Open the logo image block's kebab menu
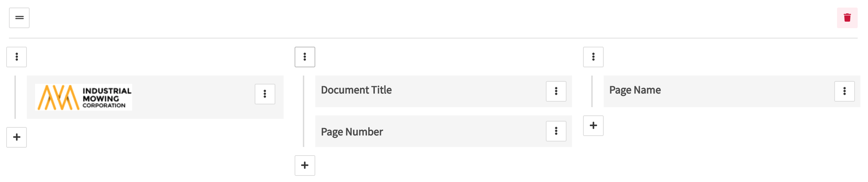This screenshot has height=182, width=868. click(265, 94)
